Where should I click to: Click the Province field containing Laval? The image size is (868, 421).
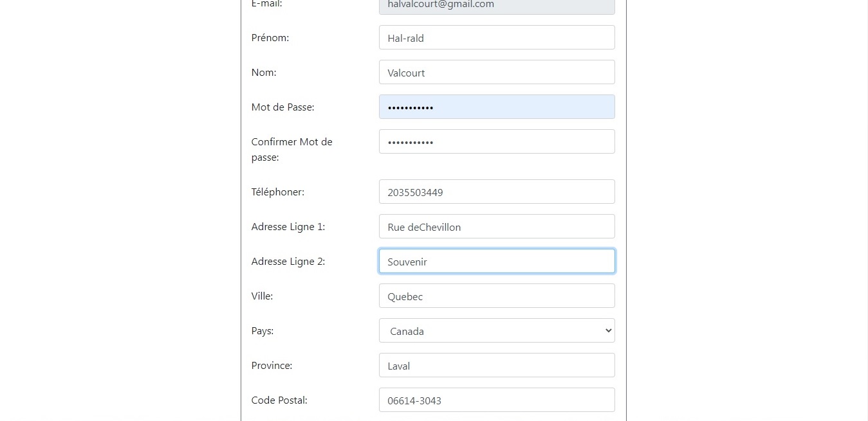(496, 365)
